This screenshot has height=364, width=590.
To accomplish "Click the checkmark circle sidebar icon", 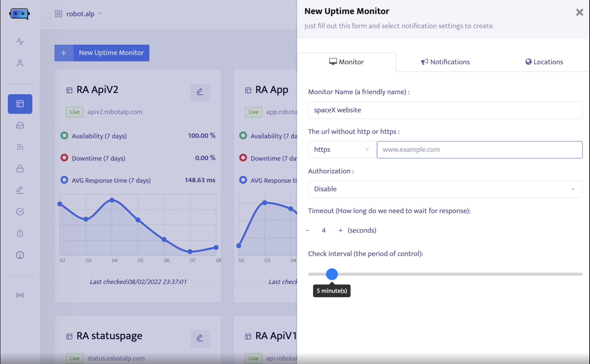I will (x=20, y=212).
